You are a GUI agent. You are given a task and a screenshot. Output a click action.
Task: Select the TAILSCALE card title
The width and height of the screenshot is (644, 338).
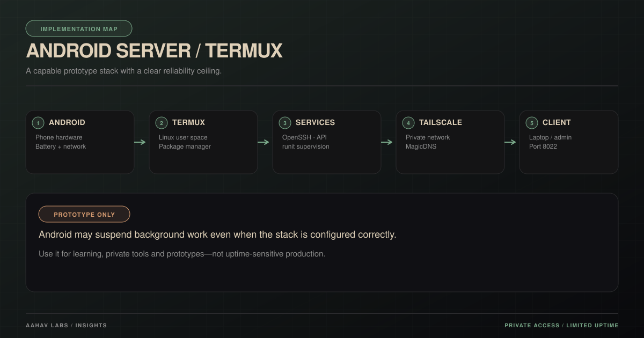441,122
